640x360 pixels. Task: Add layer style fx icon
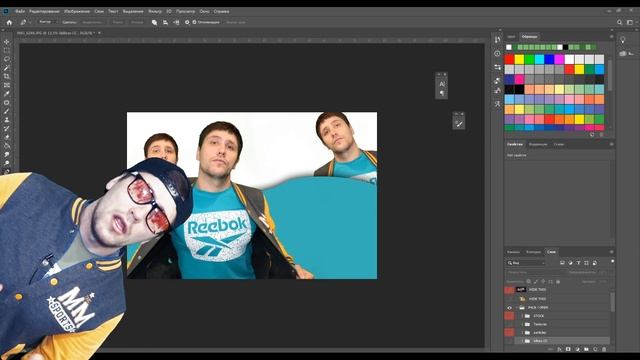pos(559,349)
